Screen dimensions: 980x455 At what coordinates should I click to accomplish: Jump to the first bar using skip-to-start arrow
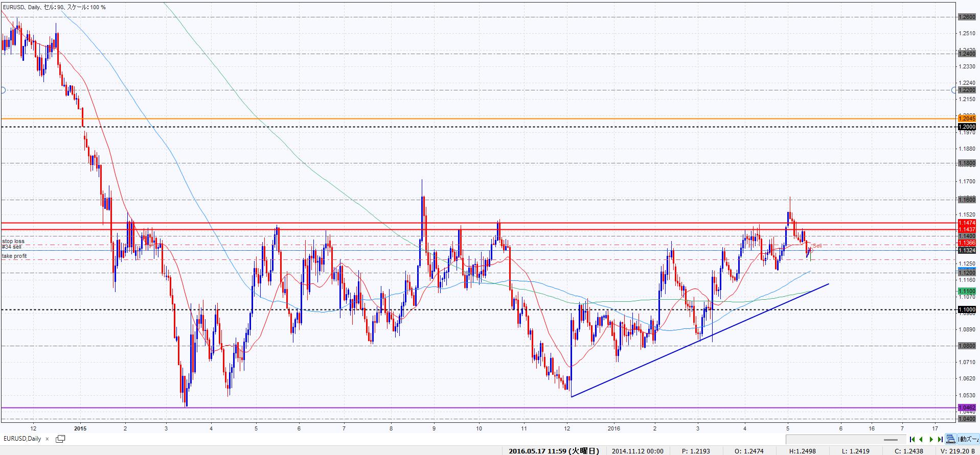[x=913, y=439]
